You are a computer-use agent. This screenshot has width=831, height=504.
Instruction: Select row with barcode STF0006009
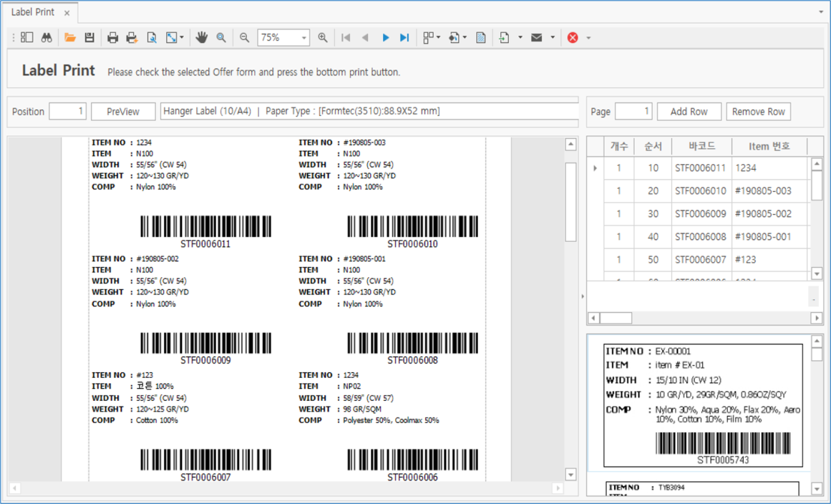click(x=700, y=213)
